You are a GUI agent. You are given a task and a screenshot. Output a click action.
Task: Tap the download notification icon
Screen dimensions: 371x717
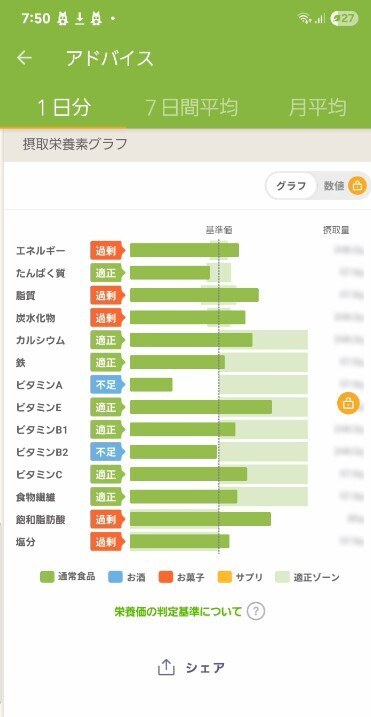(x=79, y=18)
